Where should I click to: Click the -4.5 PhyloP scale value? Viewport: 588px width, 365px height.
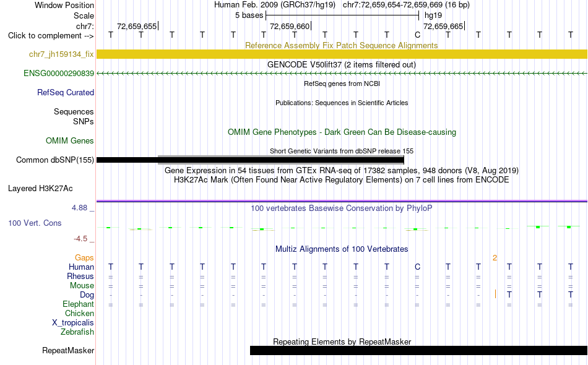pyautogui.click(x=80, y=239)
